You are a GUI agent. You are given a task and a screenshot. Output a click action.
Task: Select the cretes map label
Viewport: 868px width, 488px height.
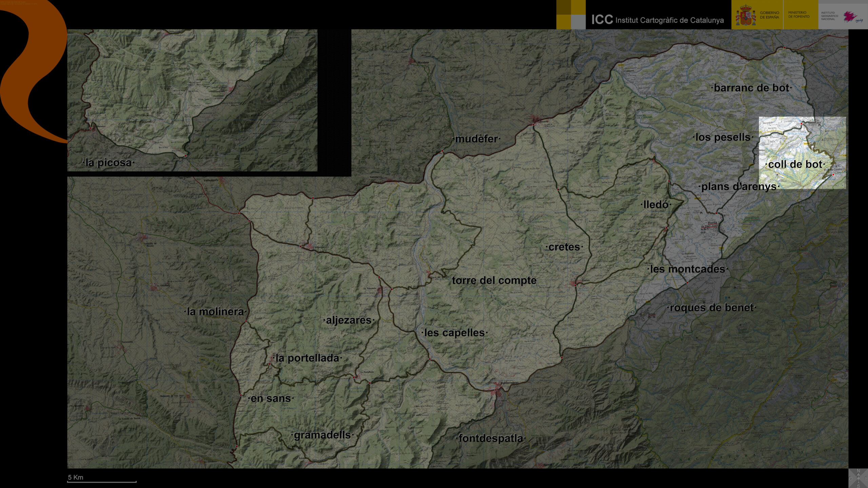click(x=564, y=247)
